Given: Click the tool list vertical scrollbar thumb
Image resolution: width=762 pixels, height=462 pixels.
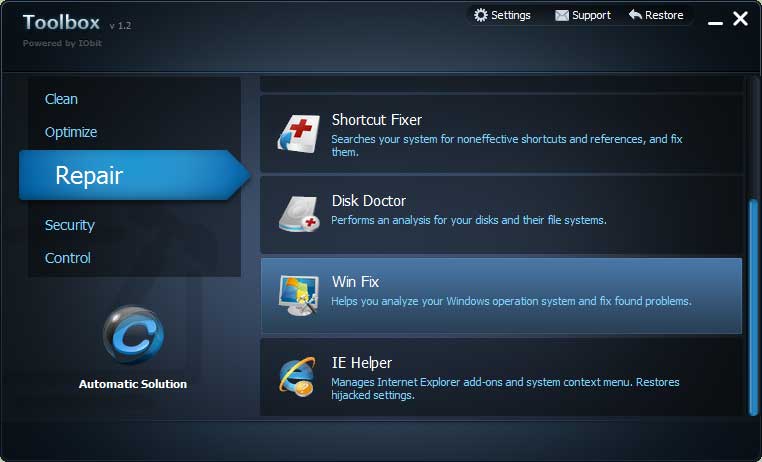Looking at the screenshot, I should 754,307.
